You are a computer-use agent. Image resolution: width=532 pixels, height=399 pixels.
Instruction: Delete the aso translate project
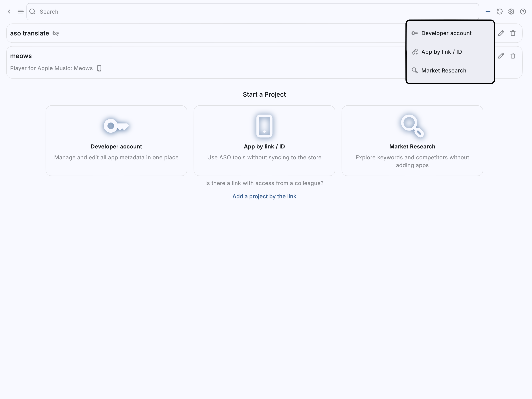click(x=513, y=33)
